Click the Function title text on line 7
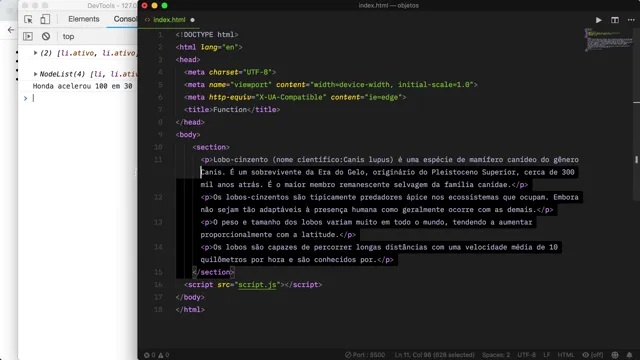Viewport: 640px width, 360px height. (230, 109)
